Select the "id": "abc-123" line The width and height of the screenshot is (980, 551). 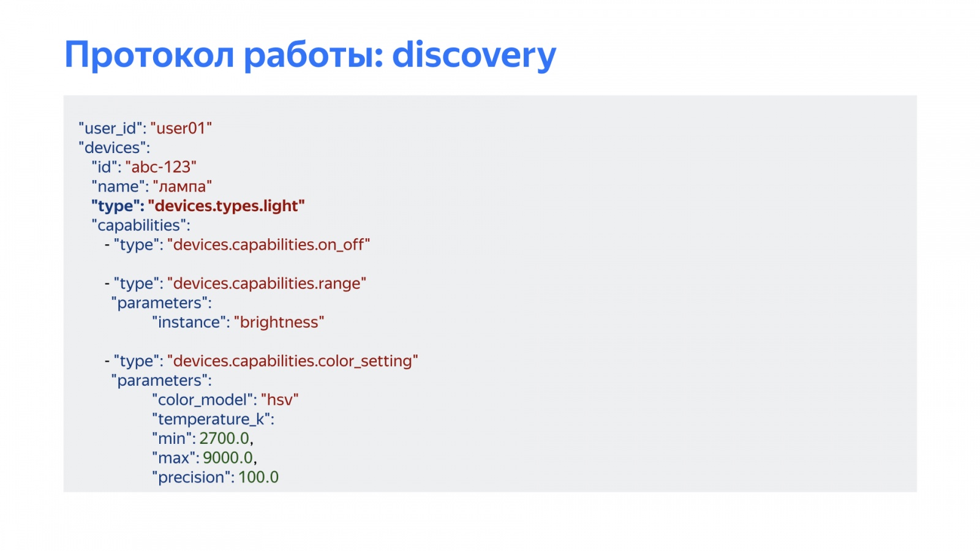144,167
